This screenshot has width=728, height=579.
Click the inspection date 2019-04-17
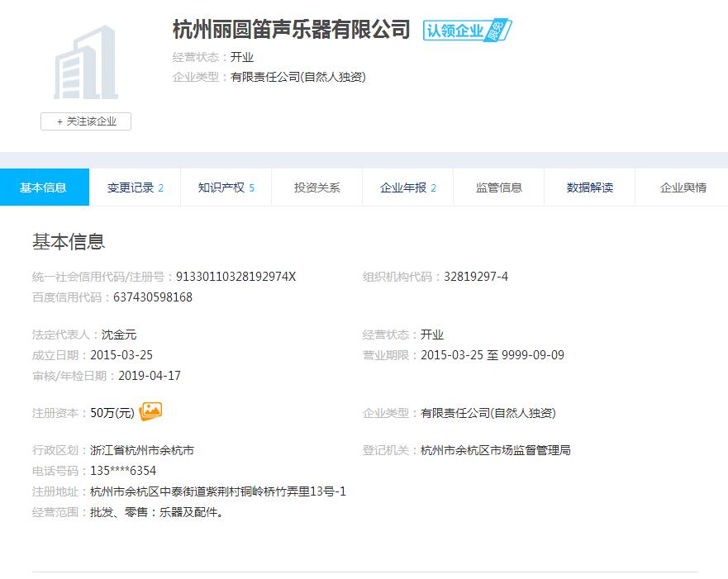coord(150,375)
